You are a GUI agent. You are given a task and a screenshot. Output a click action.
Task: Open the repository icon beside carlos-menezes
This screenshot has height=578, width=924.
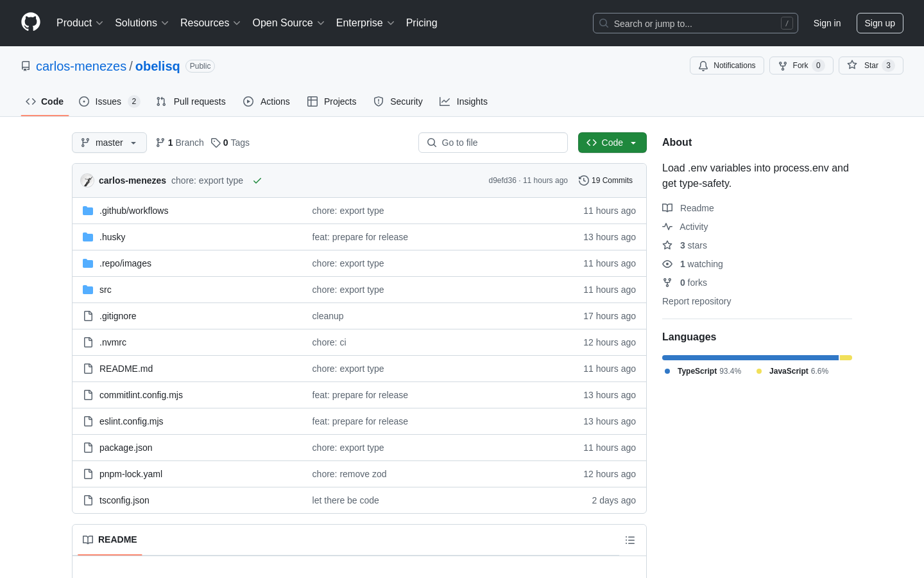pos(26,66)
